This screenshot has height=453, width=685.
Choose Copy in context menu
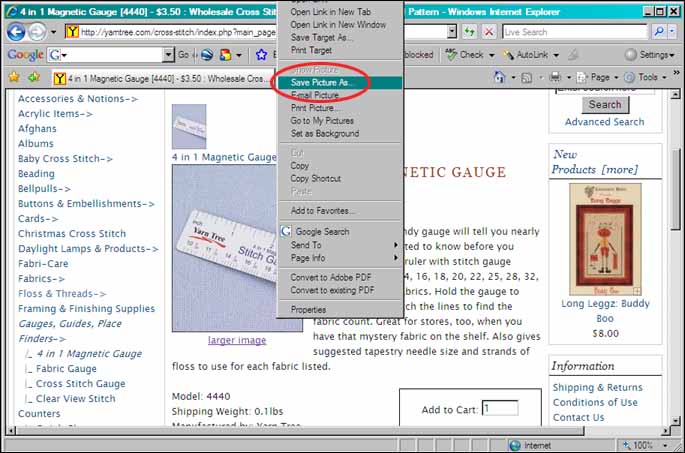tap(340, 166)
